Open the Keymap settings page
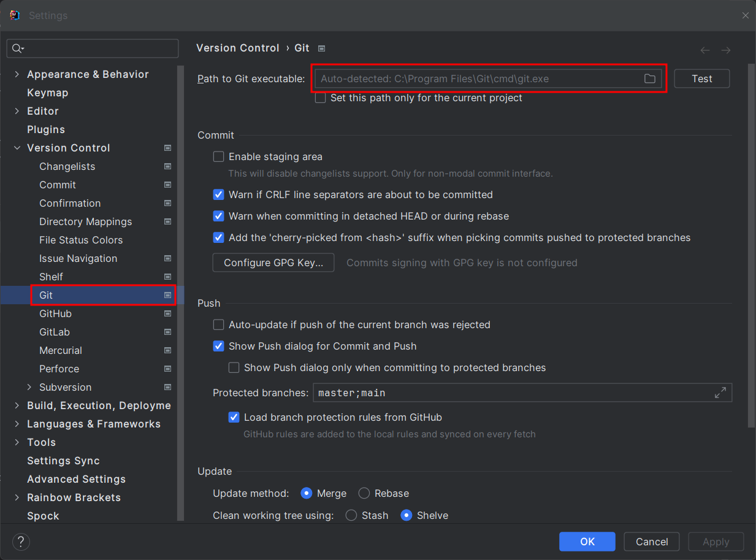Image resolution: width=756 pixels, height=560 pixels. click(x=47, y=93)
